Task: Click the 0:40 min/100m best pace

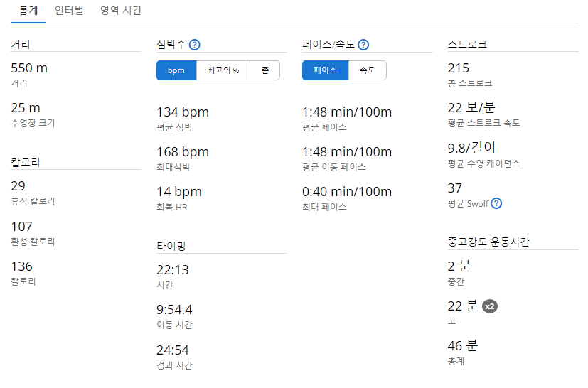Action: (347, 192)
